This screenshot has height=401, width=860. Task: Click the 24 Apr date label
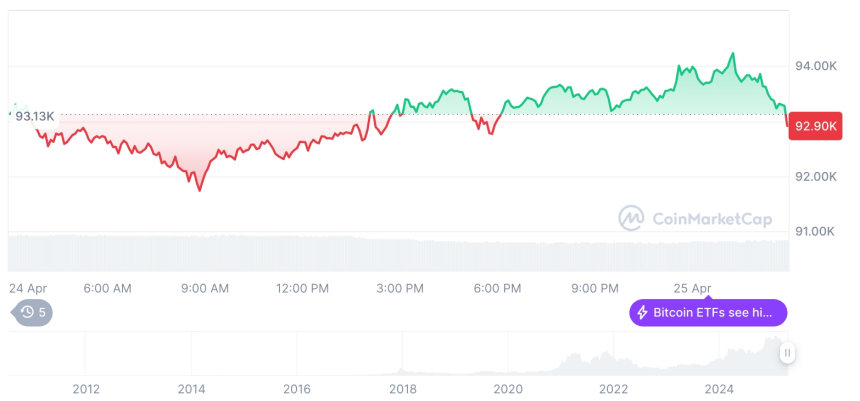point(30,288)
